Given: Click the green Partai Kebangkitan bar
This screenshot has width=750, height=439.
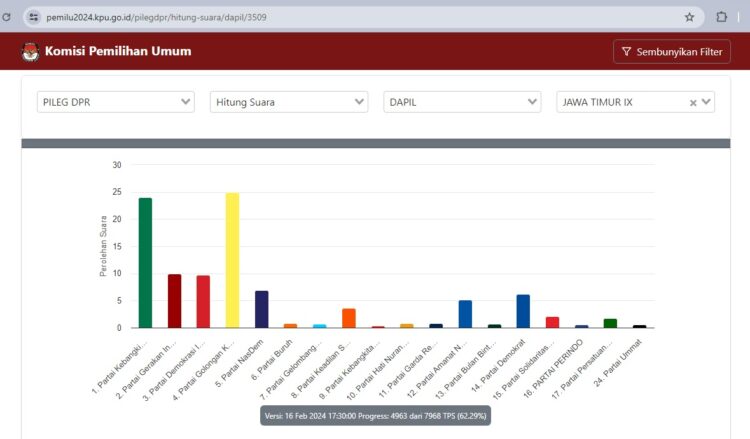Looking at the screenshot, I should click(145, 263).
